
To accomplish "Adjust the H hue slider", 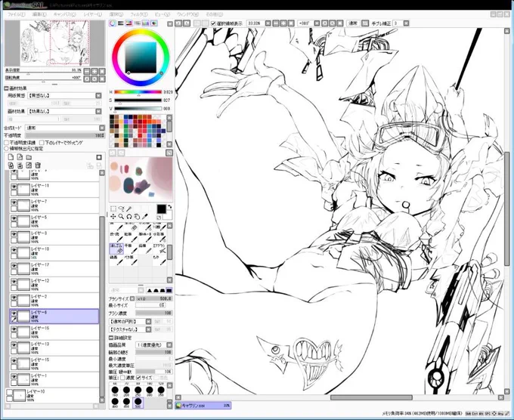I will click(138, 92).
